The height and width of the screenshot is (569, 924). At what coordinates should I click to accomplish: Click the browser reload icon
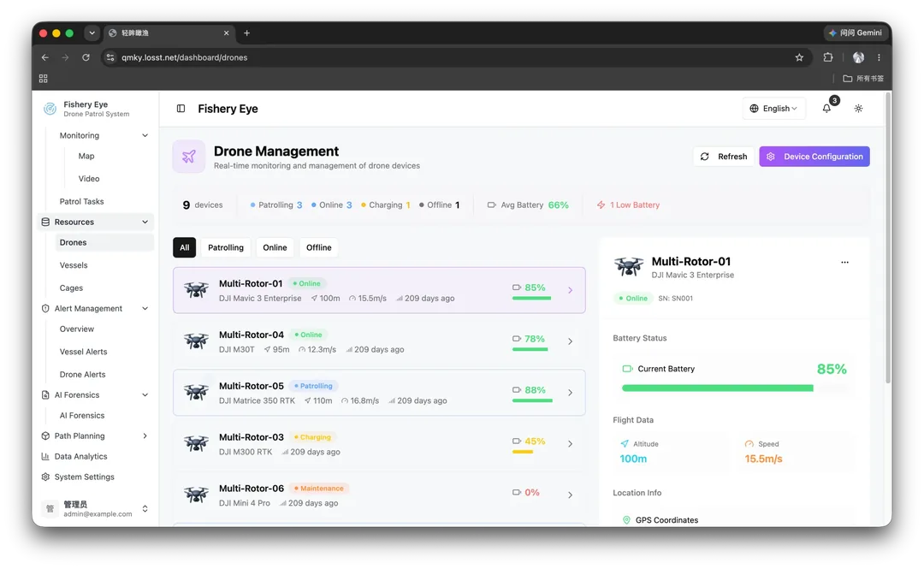[86, 58]
